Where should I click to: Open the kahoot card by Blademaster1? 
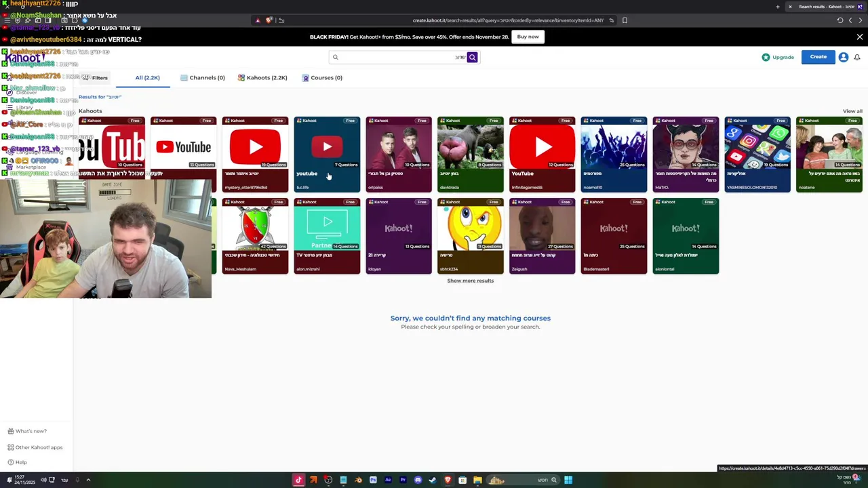pos(614,236)
